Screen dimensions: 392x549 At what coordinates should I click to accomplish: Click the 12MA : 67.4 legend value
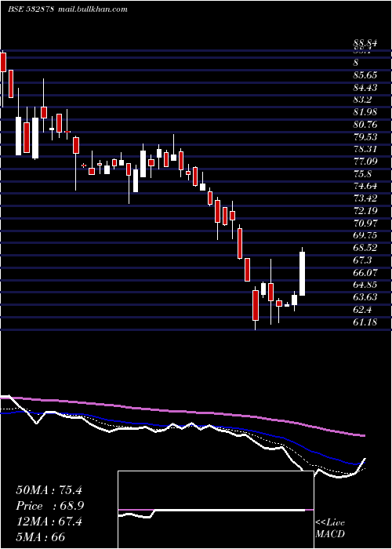tap(49, 522)
